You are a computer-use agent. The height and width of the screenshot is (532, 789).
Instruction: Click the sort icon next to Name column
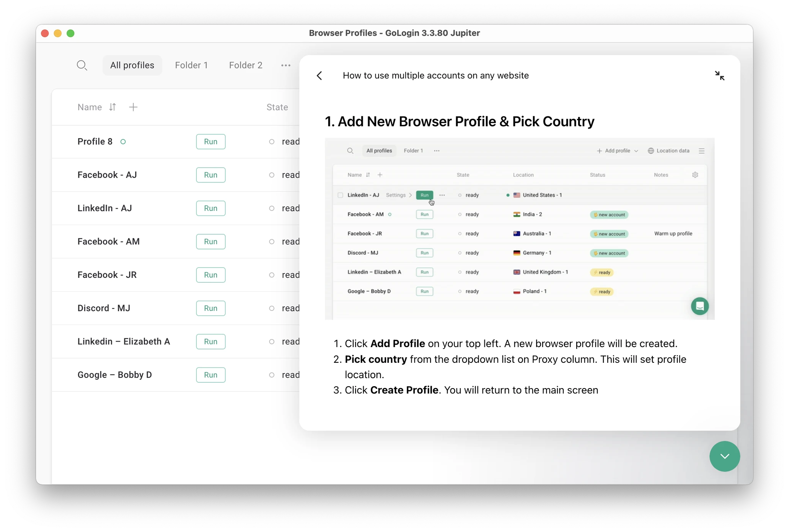coord(112,107)
